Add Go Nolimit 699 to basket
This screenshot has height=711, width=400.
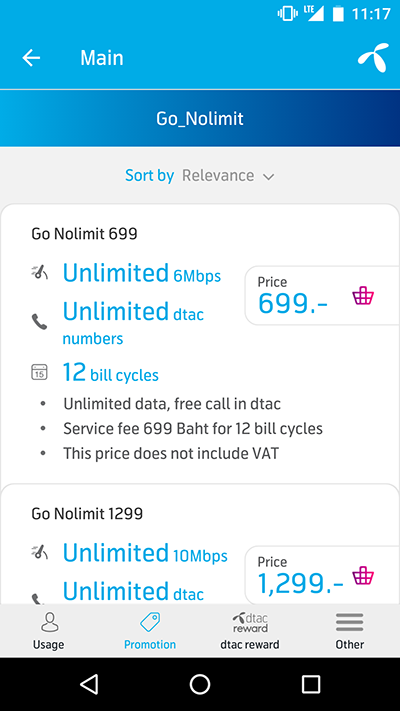point(363,295)
